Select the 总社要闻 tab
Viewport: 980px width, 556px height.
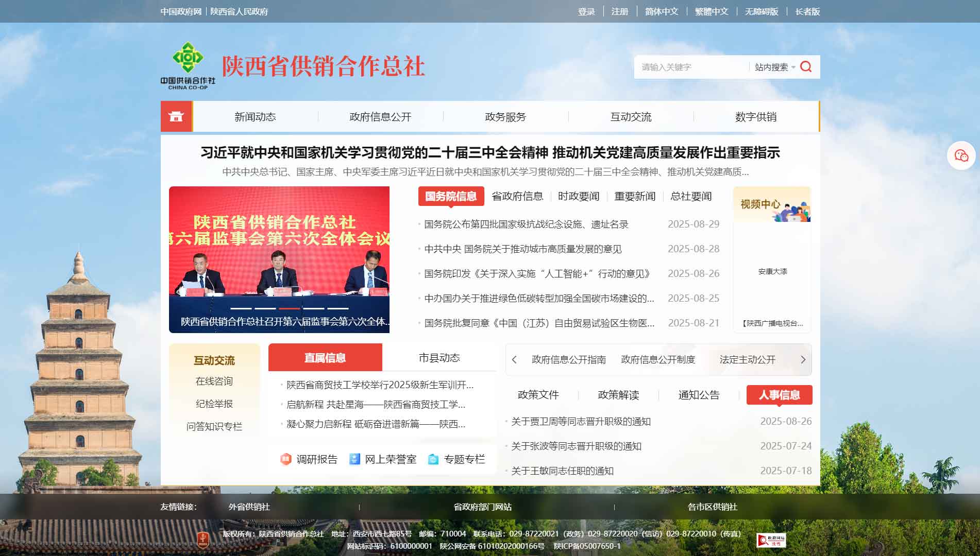691,196
